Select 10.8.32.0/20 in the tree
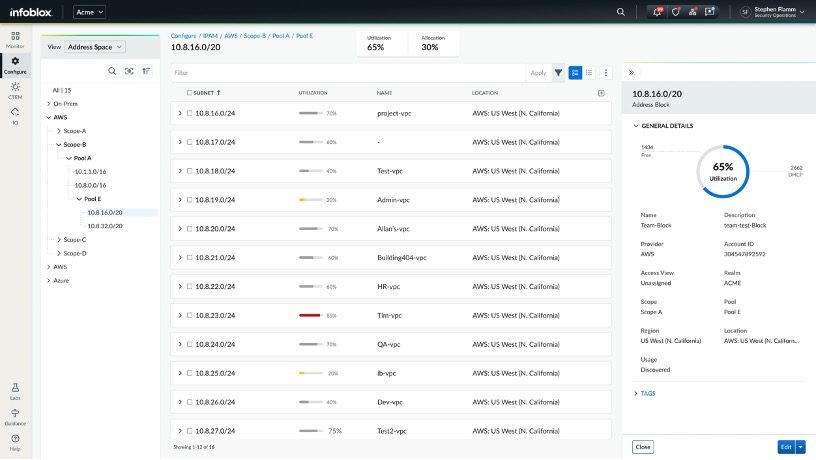 [105, 226]
